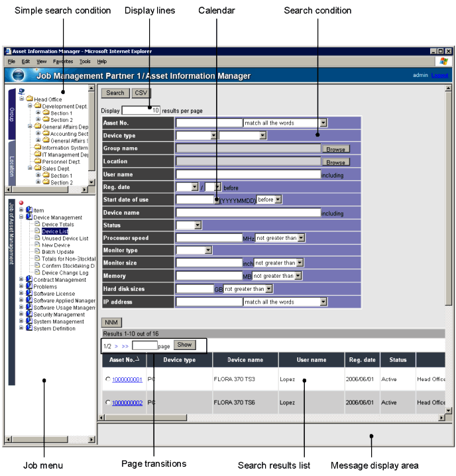Open the Processor speed comparison dropdown
Image resolution: width=456 pixels, height=476 pixels.
(301, 238)
